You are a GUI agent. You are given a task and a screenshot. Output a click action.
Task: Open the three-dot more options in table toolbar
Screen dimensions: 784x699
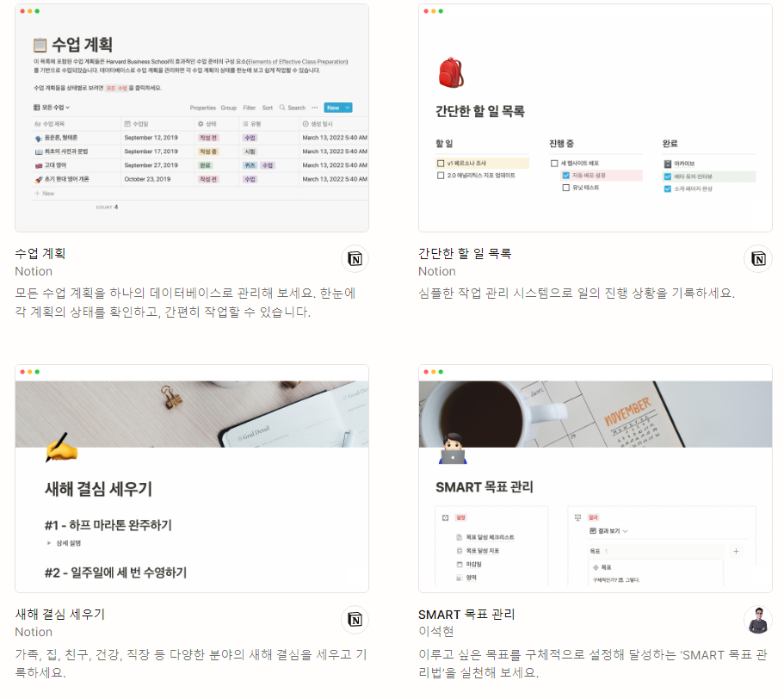pos(314,108)
